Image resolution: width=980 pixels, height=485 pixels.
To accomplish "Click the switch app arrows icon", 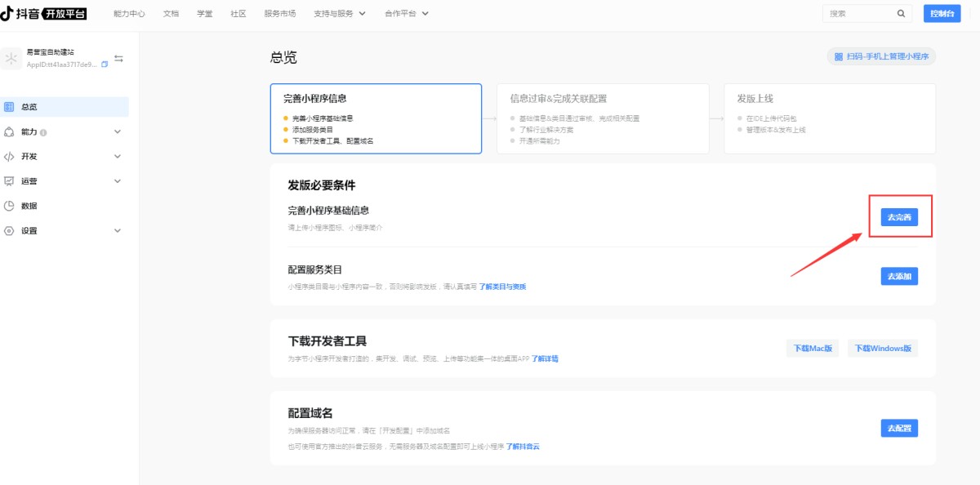I will point(119,58).
